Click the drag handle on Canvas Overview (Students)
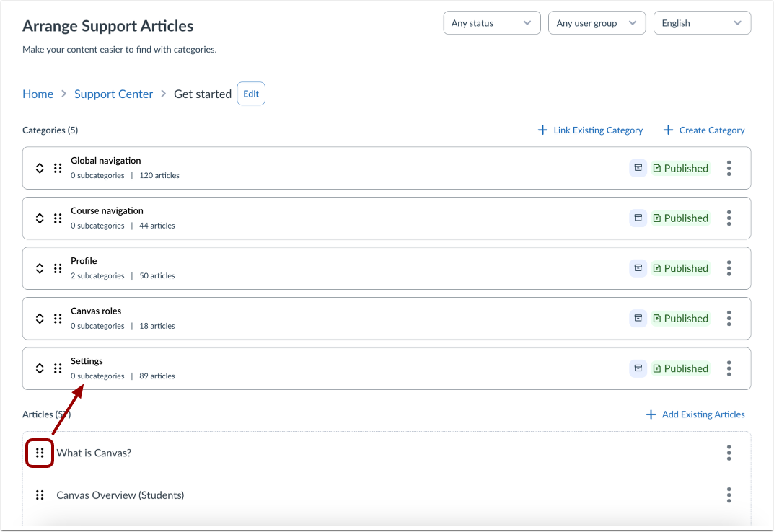The image size is (774, 532). coord(40,495)
